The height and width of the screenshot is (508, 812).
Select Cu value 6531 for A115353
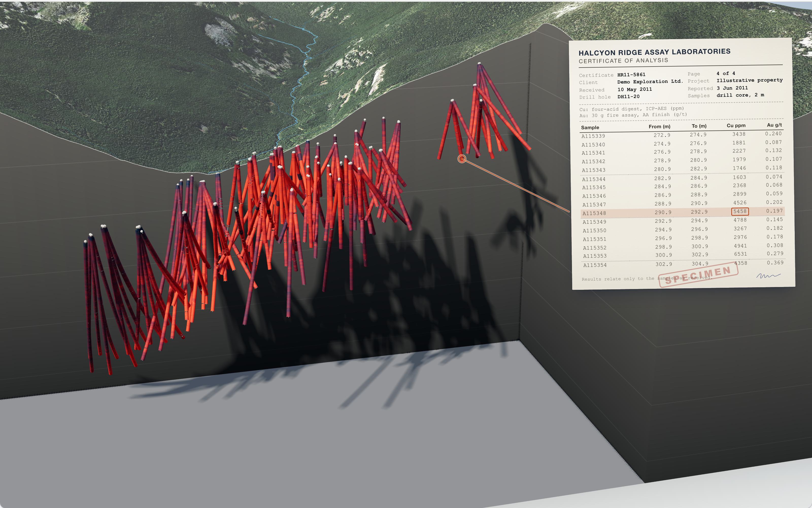(740, 254)
